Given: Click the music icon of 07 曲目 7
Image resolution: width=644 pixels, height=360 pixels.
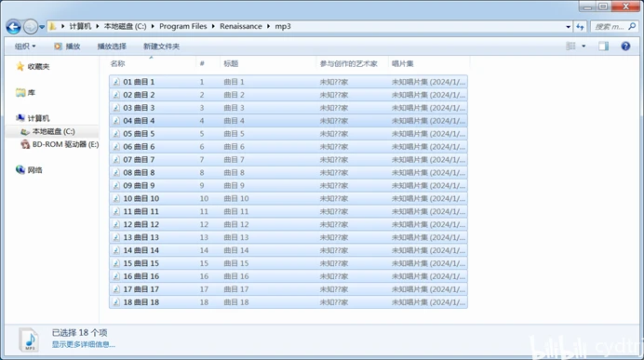Looking at the screenshot, I should pyautogui.click(x=116, y=160).
